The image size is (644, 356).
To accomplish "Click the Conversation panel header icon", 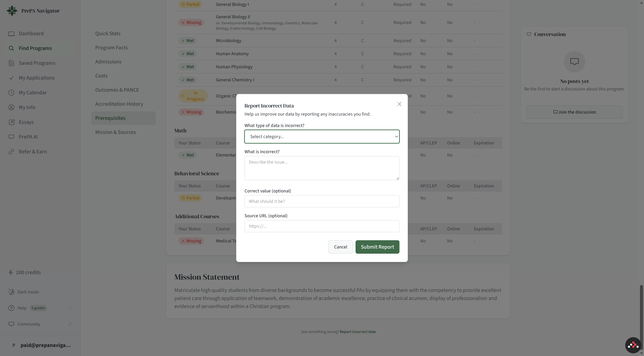I will click(x=529, y=34).
